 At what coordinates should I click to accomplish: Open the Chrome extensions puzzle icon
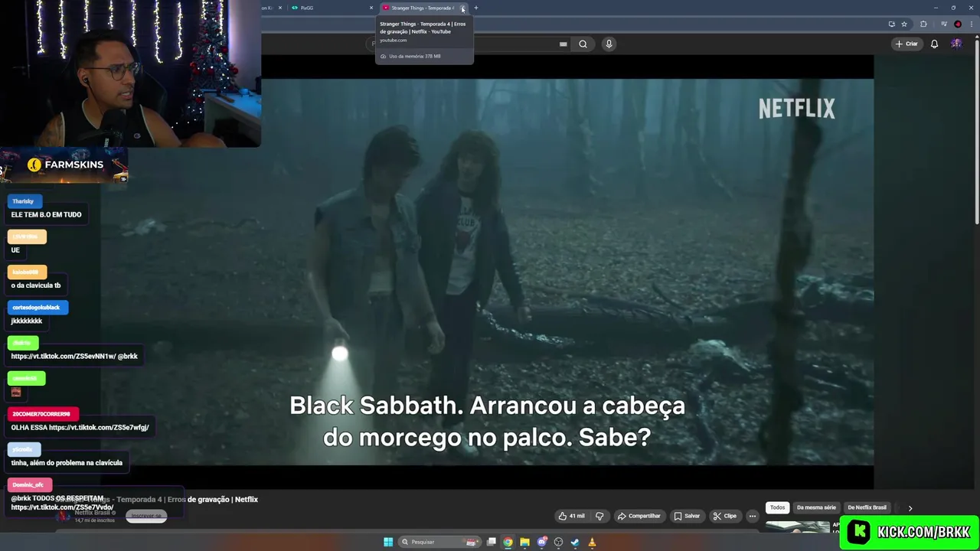923,24
